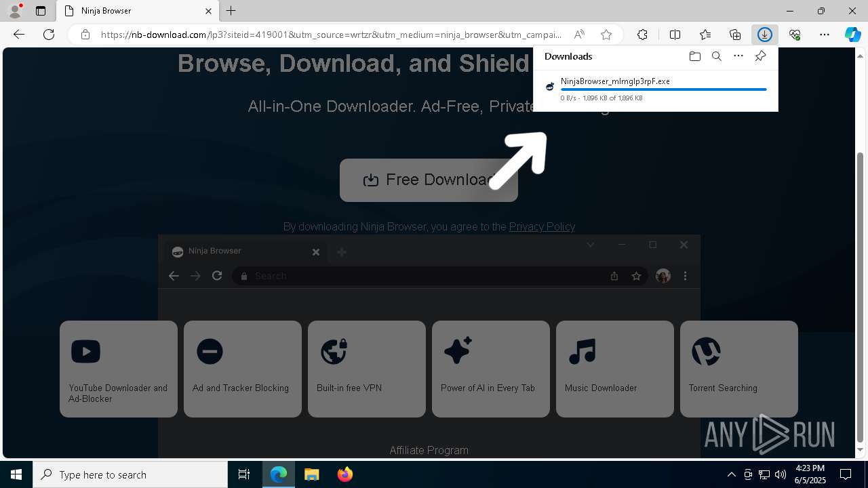
Task: Toggle the Downloads toolbar button
Action: pos(765,35)
